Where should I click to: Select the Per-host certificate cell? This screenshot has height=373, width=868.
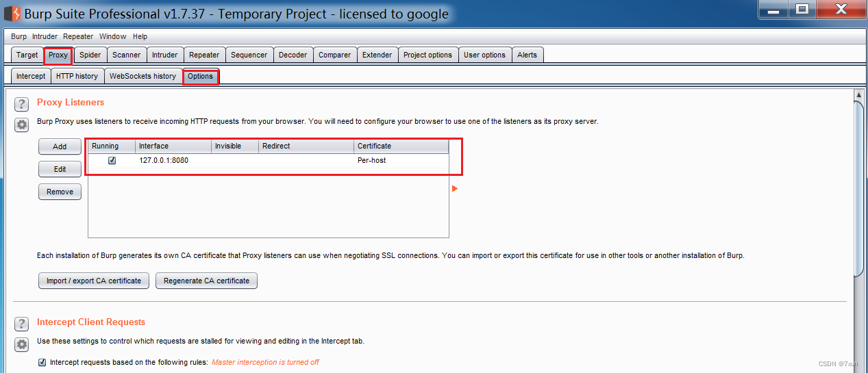[x=401, y=160]
